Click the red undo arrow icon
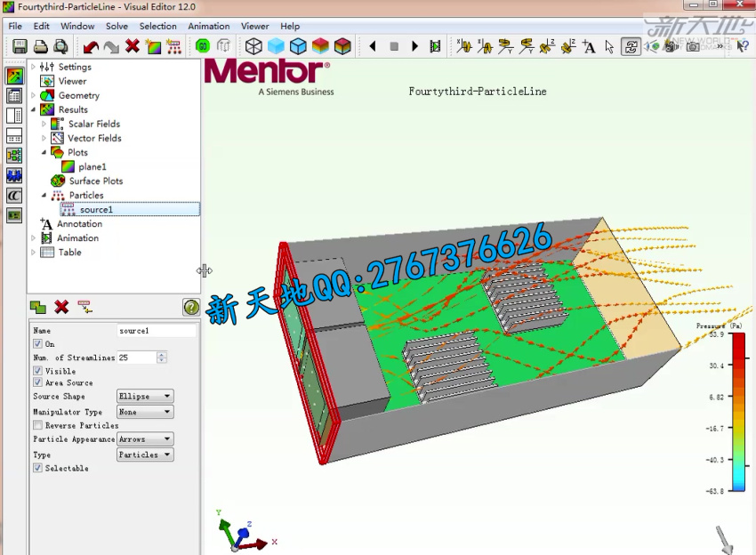756x555 pixels. 90,46
